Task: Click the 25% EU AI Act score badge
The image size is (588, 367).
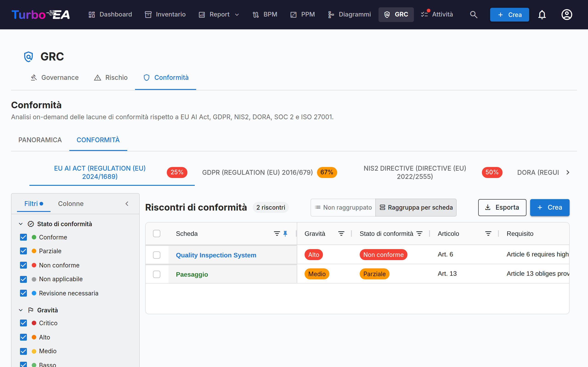Action: click(177, 172)
